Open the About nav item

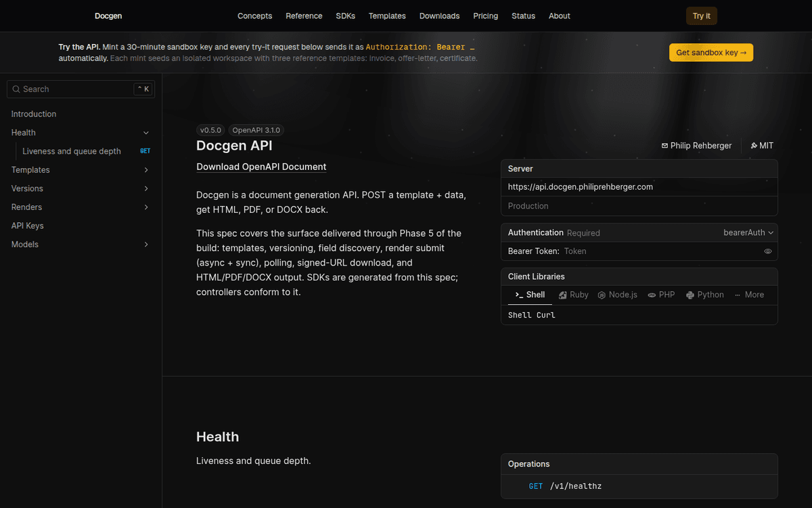(560, 16)
